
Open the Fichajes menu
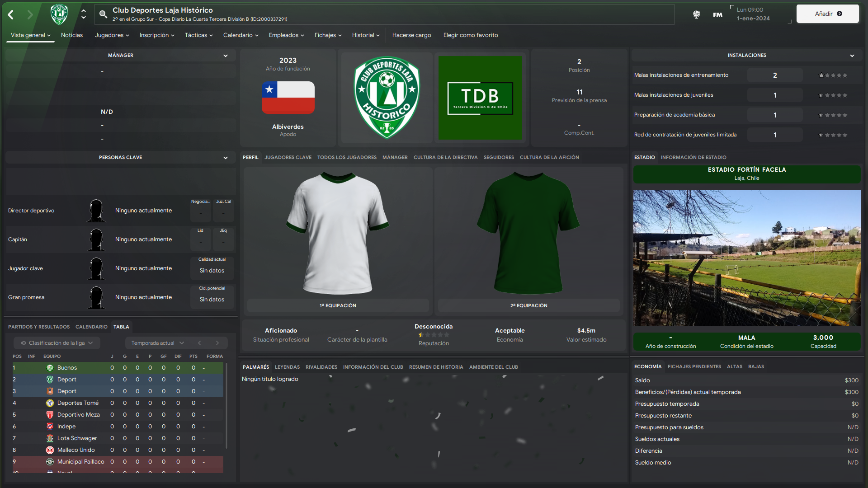[328, 35]
